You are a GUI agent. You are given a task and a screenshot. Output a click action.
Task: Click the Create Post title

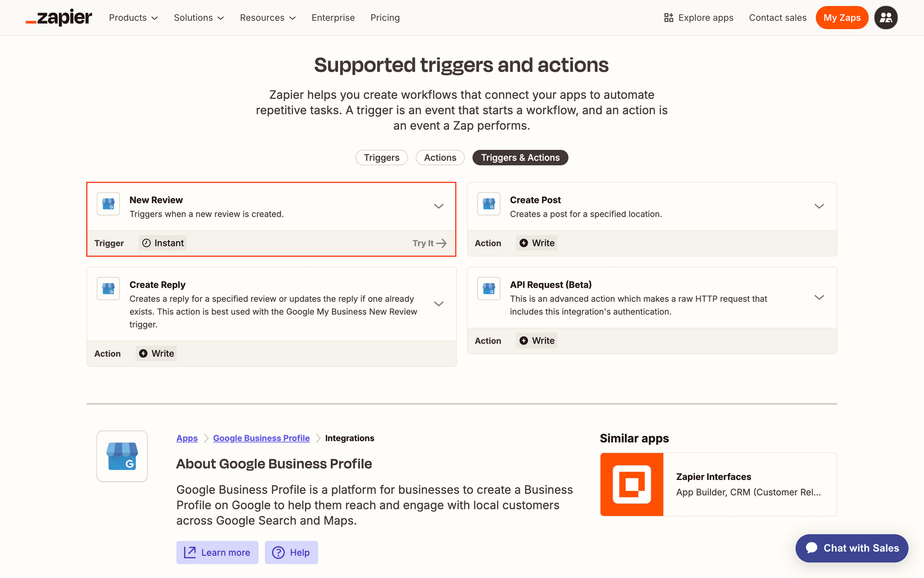pyautogui.click(x=535, y=200)
